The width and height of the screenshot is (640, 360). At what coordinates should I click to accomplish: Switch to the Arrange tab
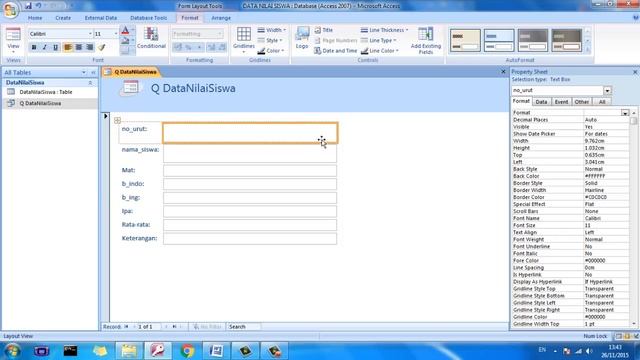pos(221,18)
